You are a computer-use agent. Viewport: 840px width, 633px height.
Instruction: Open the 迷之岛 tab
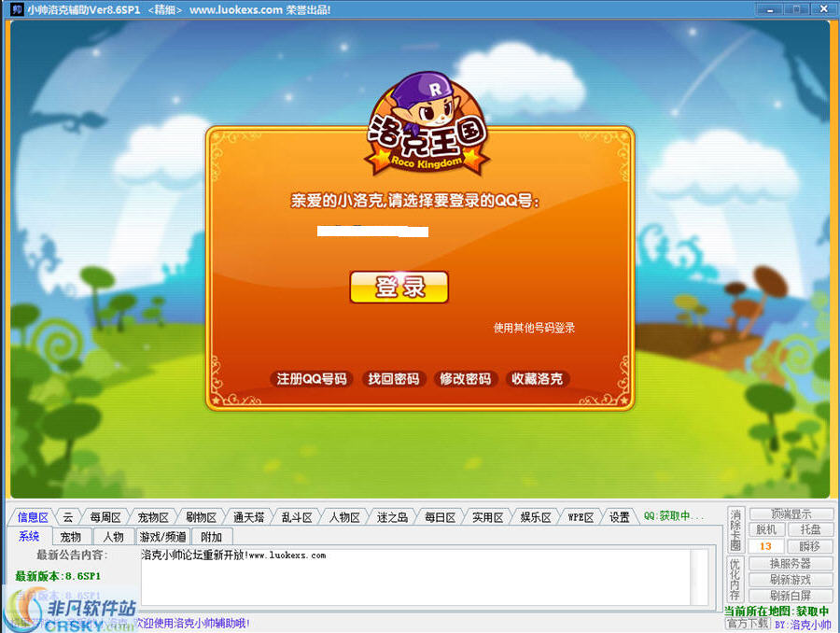(392, 517)
